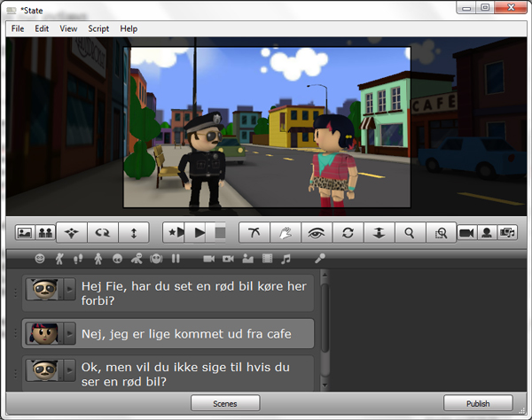Open the View menu

click(68, 29)
